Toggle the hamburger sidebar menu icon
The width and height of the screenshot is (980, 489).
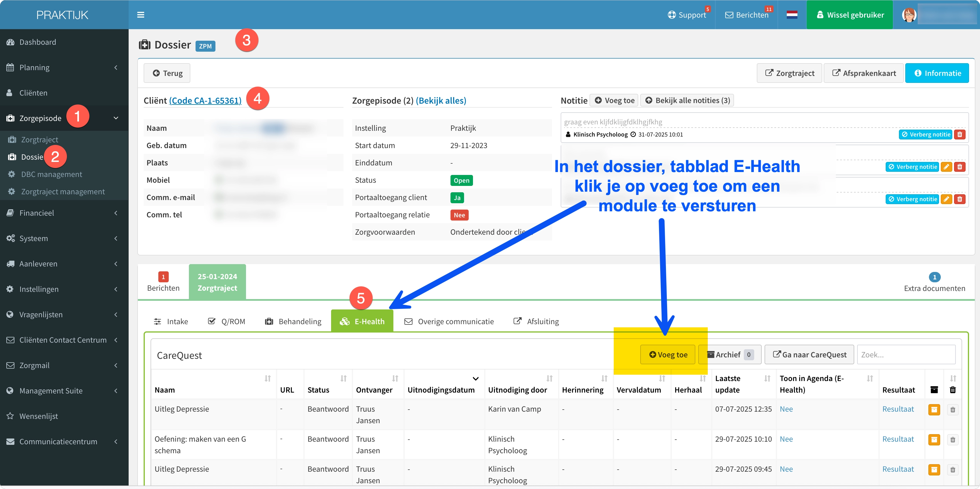coord(140,15)
